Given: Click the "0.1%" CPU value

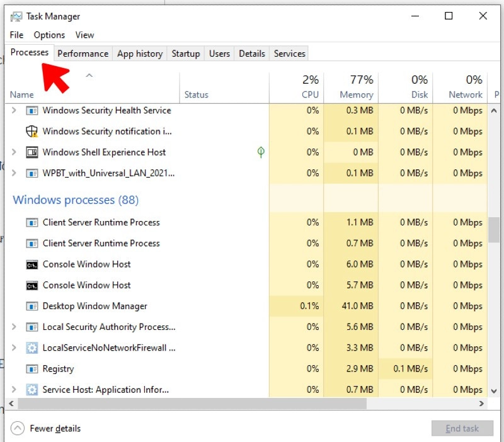Looking at the screenshot, I should (309, 306).
